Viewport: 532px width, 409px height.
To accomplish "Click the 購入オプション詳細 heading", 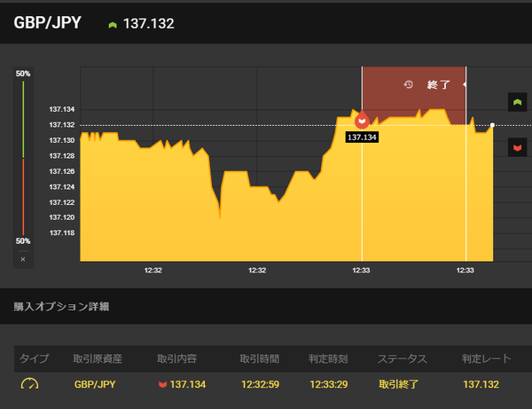I will [61, 306].
